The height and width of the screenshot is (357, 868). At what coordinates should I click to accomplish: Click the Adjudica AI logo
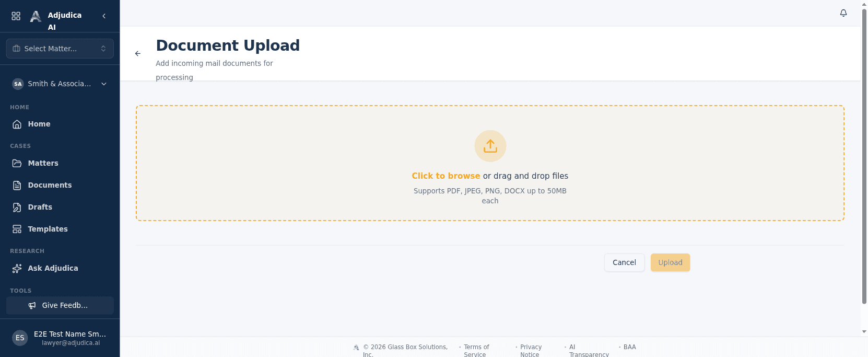click(36, 17)
